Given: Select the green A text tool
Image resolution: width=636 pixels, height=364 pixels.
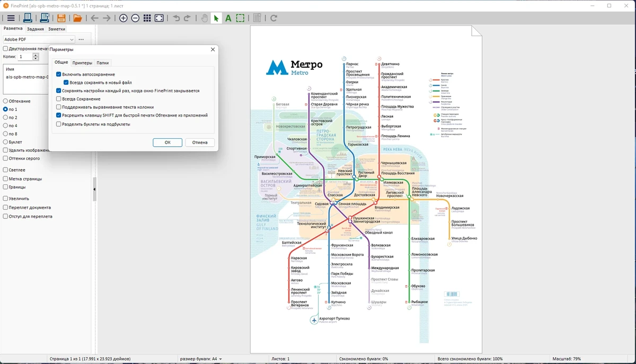Looking at the screenshot, I should click(228, 18).
